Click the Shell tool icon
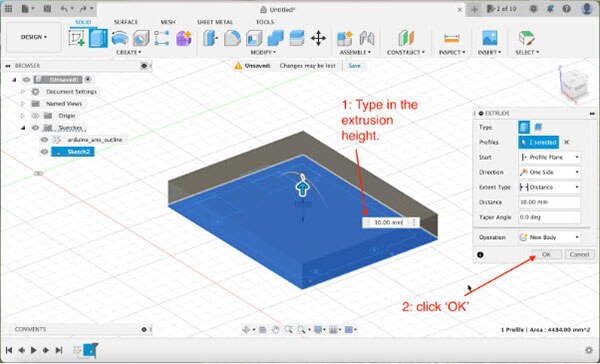The width and height of the screenshot is (600, 364). (254, 38)
